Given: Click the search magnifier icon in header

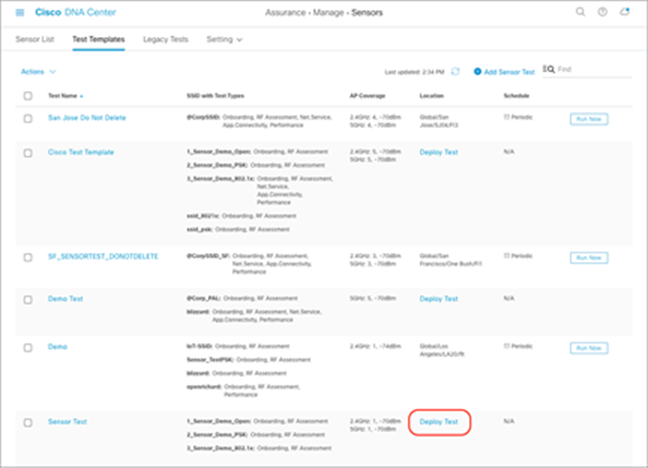Looking at the screenshot, I should coord(580,12).
